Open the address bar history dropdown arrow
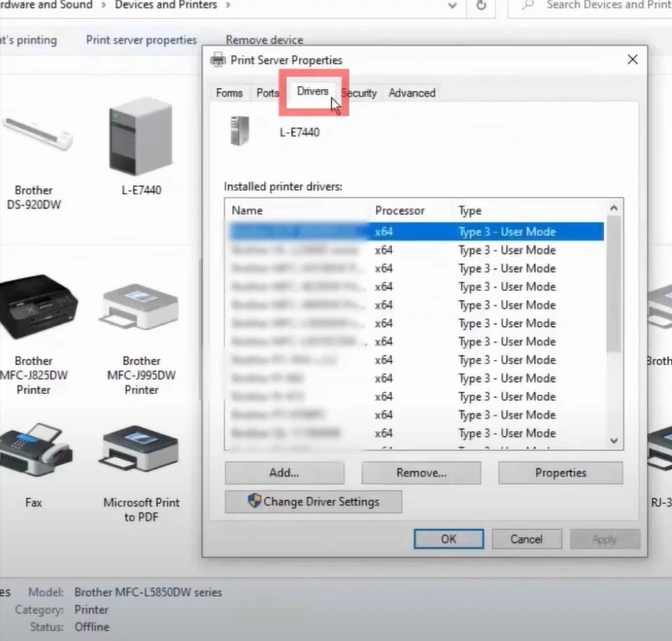The height and width of the screenshot is (641, 672). (452, 6)
